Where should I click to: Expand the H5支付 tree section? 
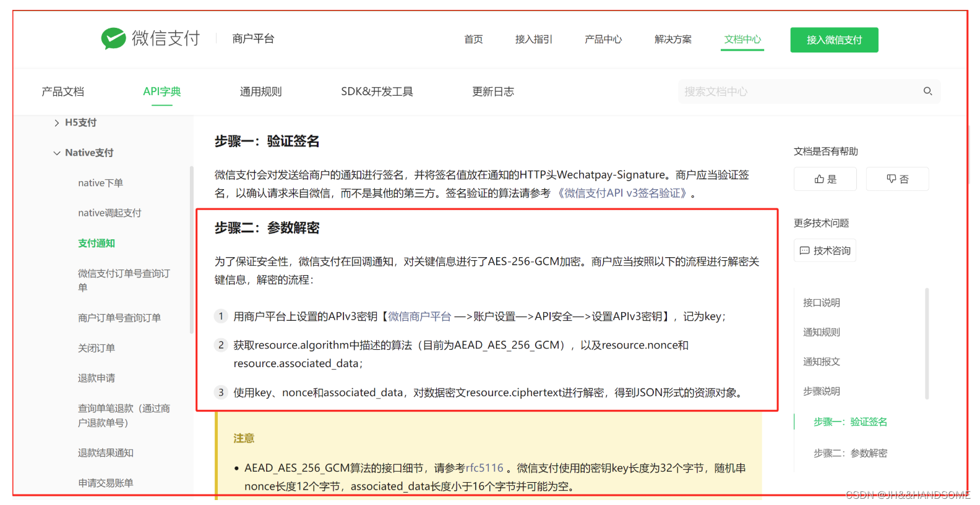click(57, 123)
